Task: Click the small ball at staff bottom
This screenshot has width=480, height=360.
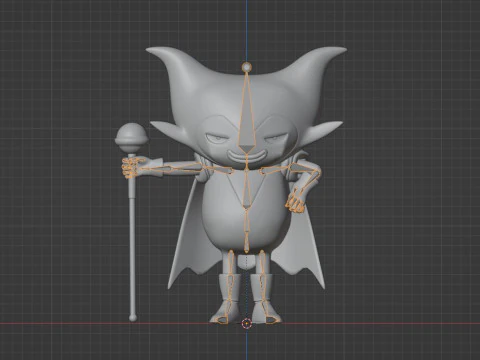Action: pyautogui.click(x=133, y=318)
